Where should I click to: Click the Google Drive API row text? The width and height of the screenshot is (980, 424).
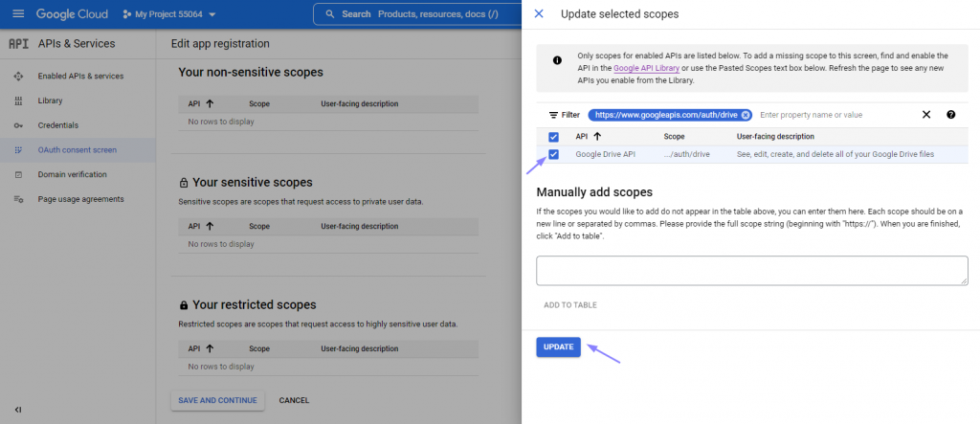pos(605,154)
